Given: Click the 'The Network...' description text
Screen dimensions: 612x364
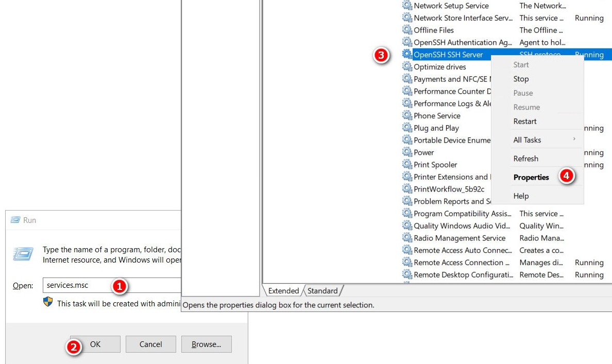Looking at the screenshot, I should [x=542, y=6].
